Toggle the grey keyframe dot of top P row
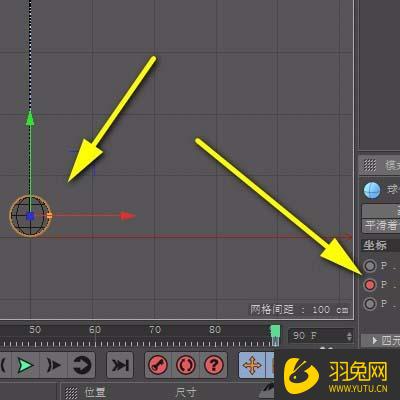 (370, 266)
